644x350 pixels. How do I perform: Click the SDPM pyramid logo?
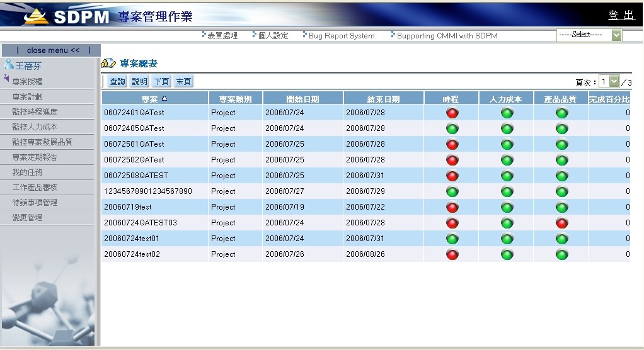click(37, 16)
